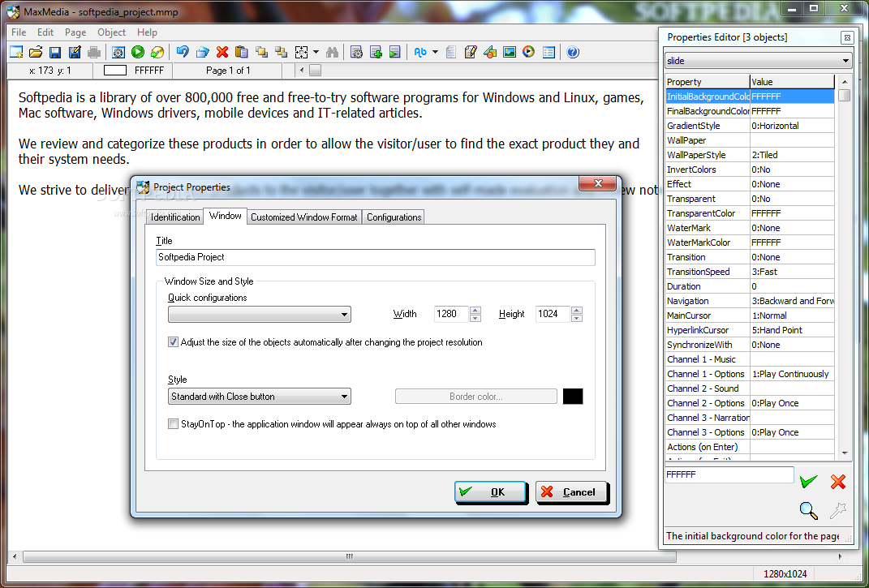
Task: Click the Cancel button in Project Properties
Action: pyautogui.click(x=571, y=492)
